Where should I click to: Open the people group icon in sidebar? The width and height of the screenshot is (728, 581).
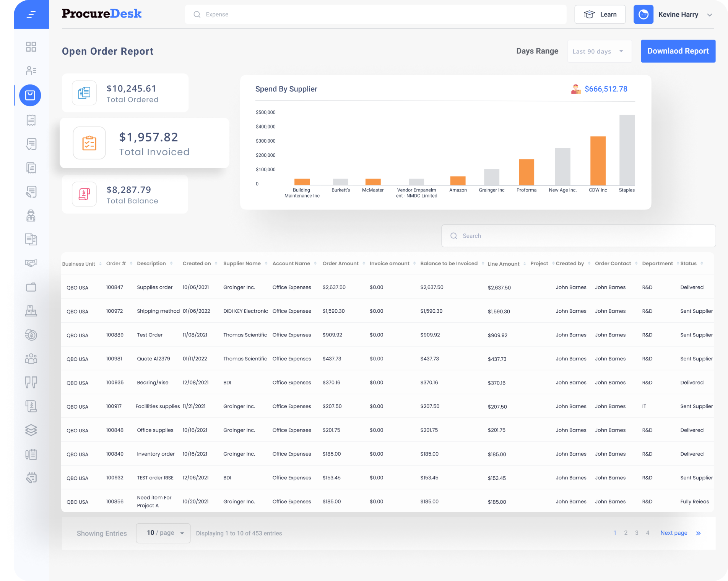pos(31,359)
